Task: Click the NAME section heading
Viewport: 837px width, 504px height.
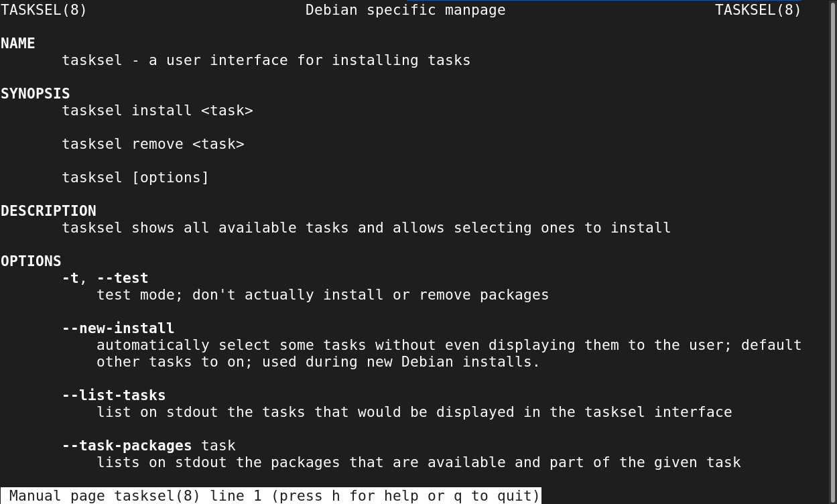Action: 18,44
